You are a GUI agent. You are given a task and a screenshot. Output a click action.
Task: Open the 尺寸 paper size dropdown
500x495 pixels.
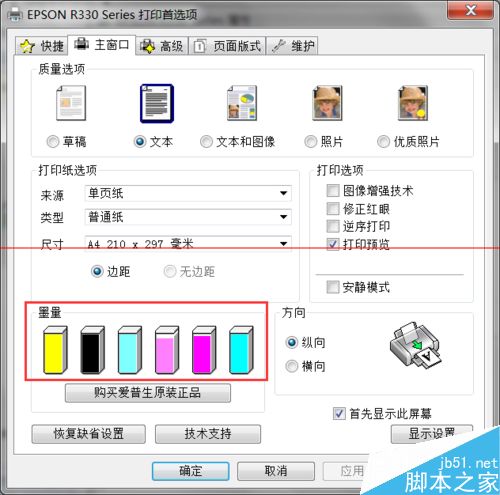(188, 244)
